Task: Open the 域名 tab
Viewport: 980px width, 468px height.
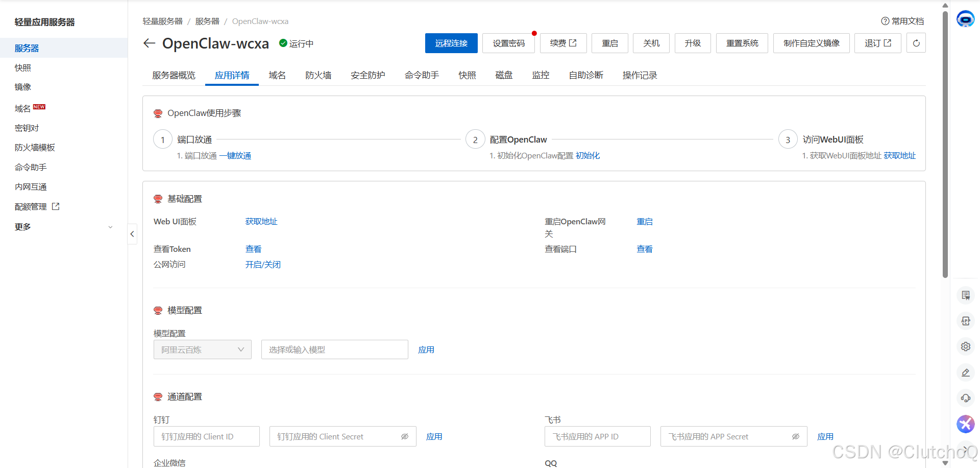Action: tap(277, 75)
